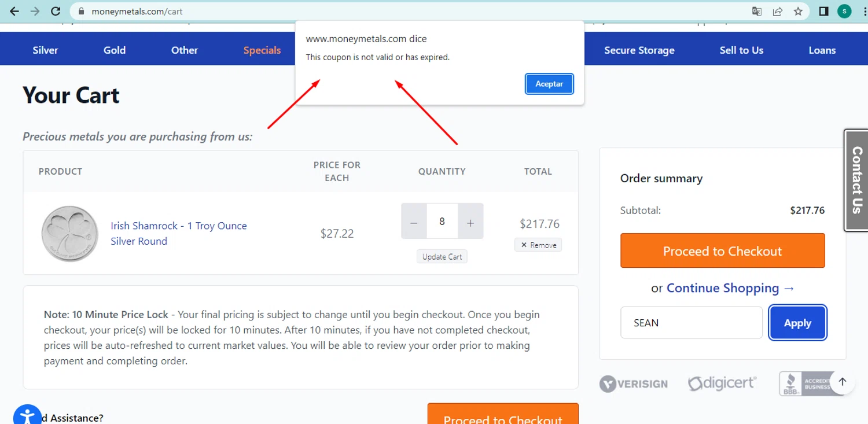
Task: Click the TOTAL column header
Action: [538, 171]
